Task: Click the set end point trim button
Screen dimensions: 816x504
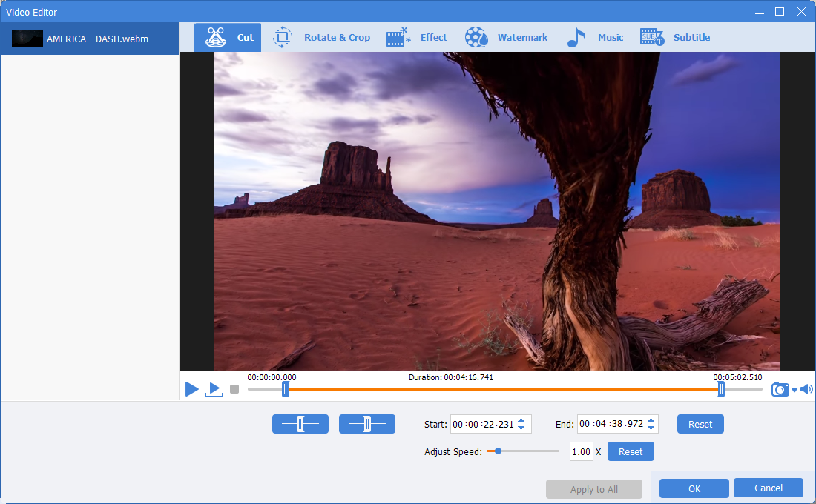Action: 367,424
